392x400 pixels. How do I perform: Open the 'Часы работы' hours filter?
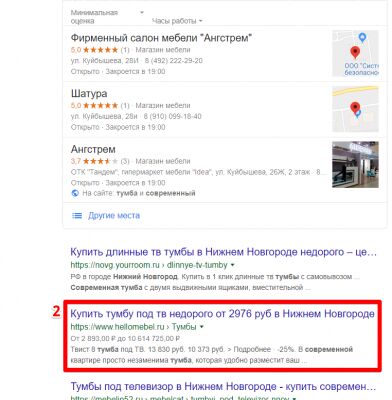pyautogui.click(x=177, y=21)
